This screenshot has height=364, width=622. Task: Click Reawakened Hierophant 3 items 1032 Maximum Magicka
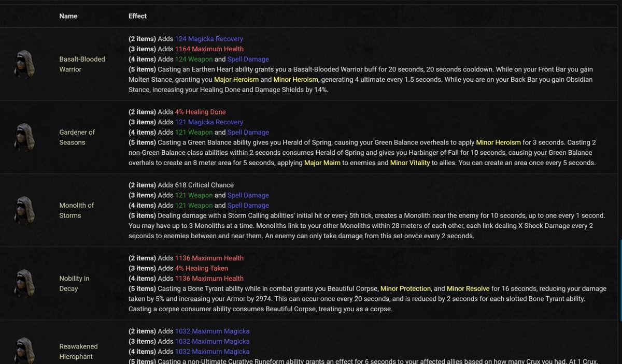coord(213,341)
